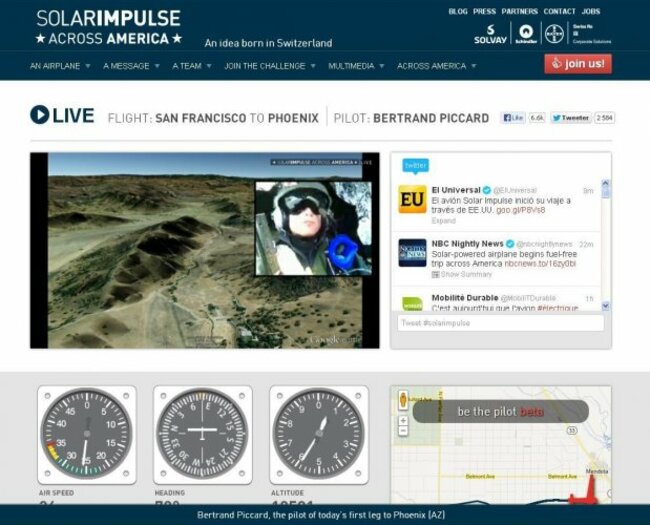Launch the Be the Pilot beta

(x=500, y=411)
